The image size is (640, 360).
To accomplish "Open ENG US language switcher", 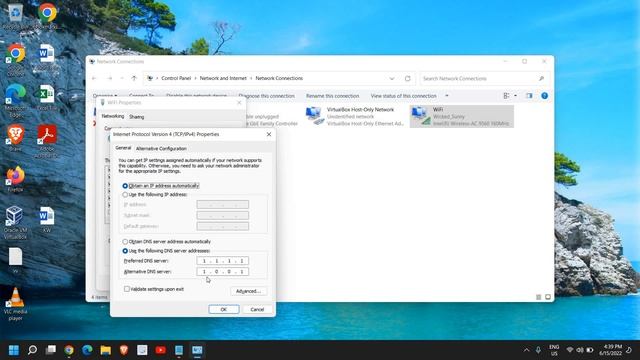I will [x=554, y=350].
